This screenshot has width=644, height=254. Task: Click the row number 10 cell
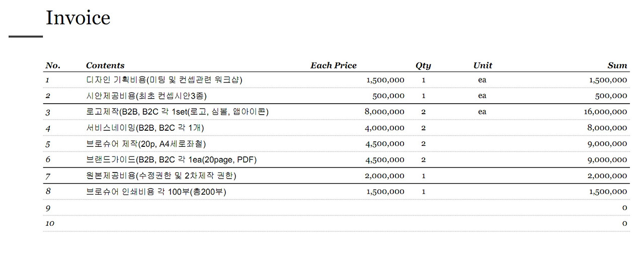point(50,223)
